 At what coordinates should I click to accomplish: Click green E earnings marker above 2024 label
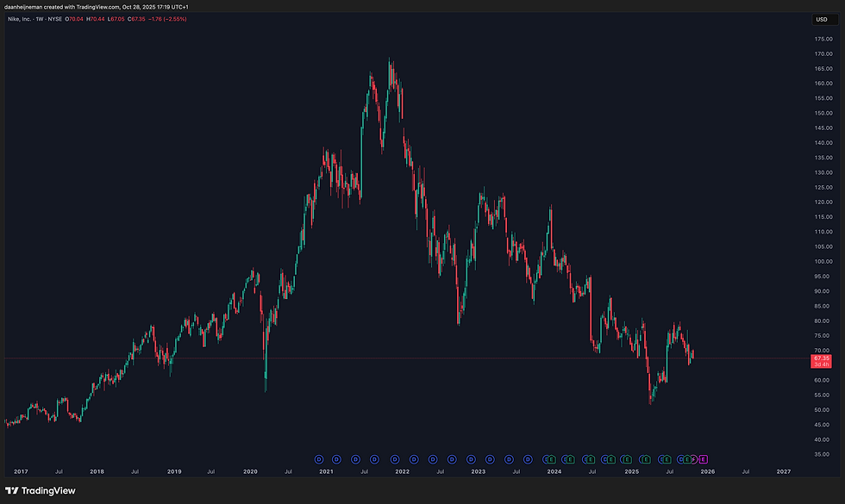[551, 459]
